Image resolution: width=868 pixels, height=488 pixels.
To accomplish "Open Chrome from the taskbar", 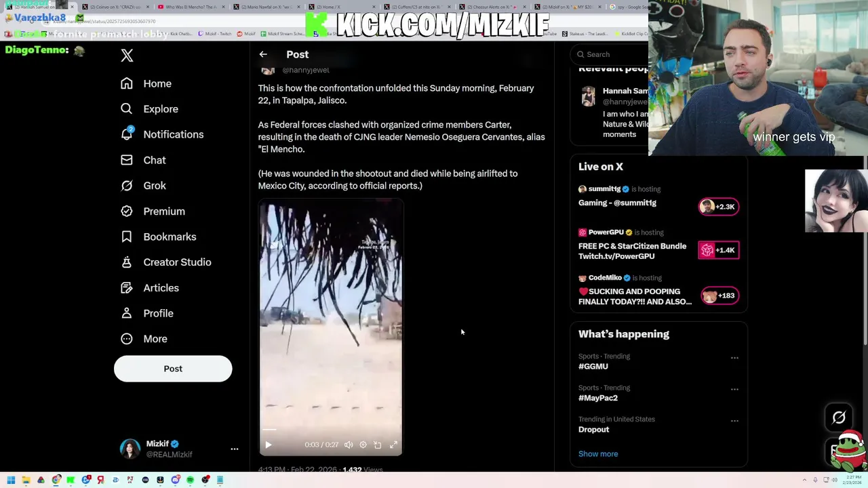I will [56, 480].
